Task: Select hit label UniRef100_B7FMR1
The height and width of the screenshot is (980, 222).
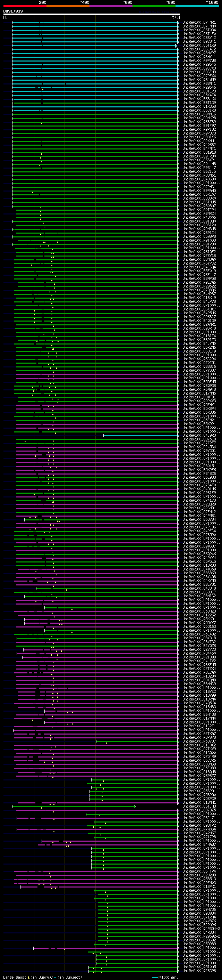Action: (x=199, y=23)
